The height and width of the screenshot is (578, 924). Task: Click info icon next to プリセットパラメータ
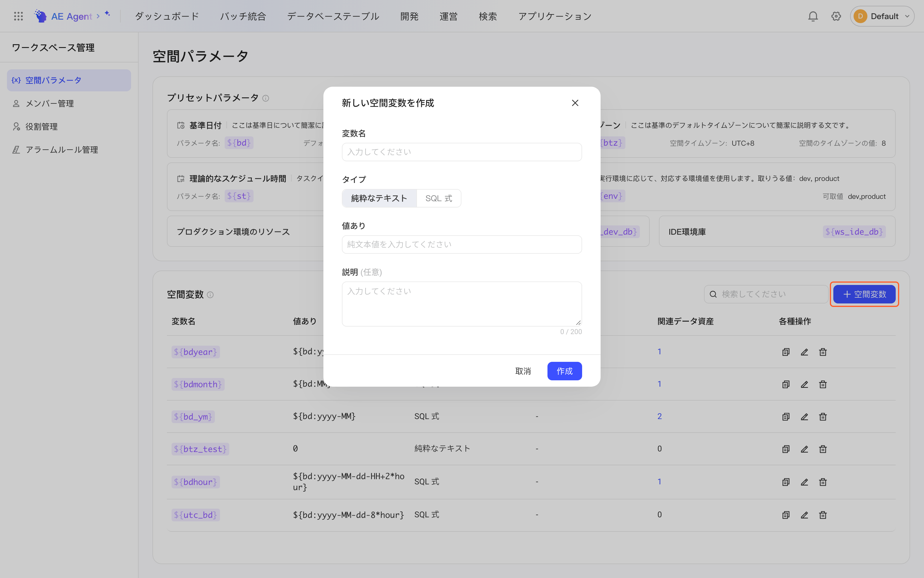[x=266, y=98]
